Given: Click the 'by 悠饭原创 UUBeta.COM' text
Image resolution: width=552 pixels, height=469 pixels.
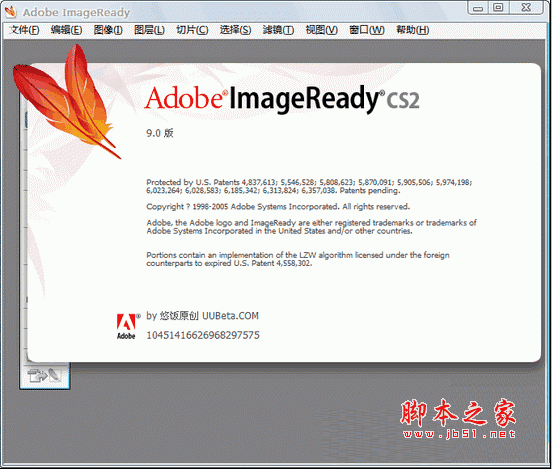Looking at the screenshot, I should tap(202, 316).
